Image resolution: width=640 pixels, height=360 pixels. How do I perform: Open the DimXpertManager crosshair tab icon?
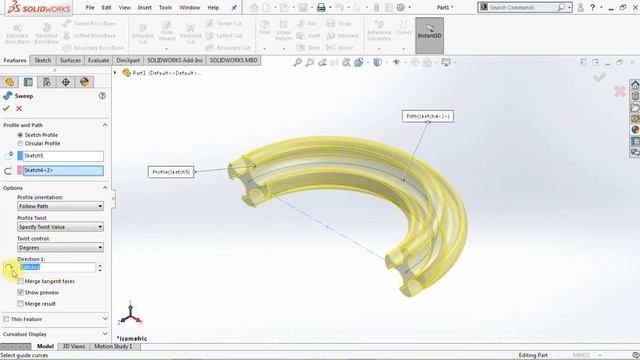(x=66, y=82)
